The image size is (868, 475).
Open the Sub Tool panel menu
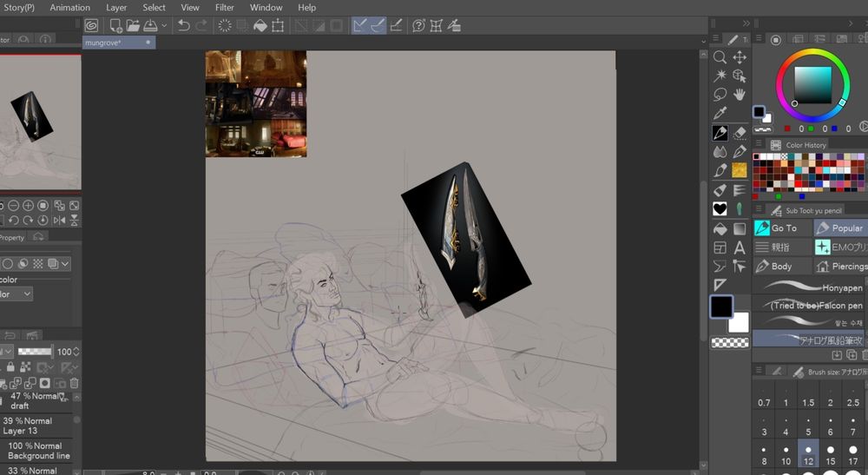click(x=759, y=210)
